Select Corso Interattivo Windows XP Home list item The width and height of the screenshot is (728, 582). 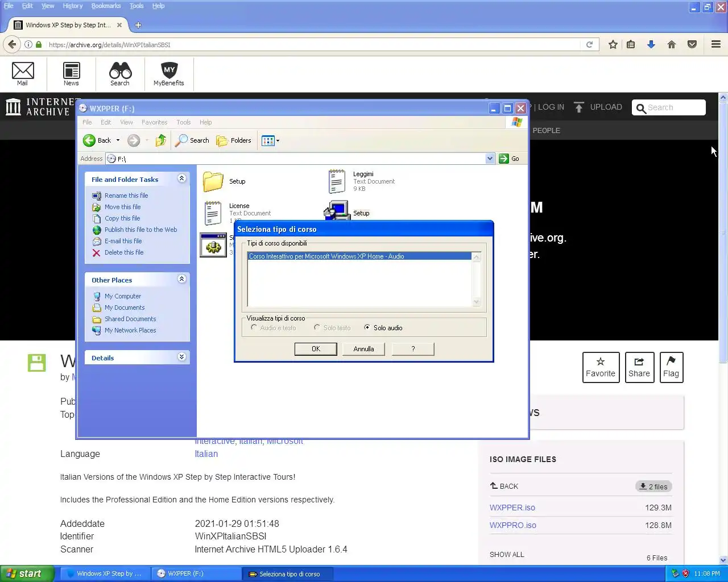[359, 256]
